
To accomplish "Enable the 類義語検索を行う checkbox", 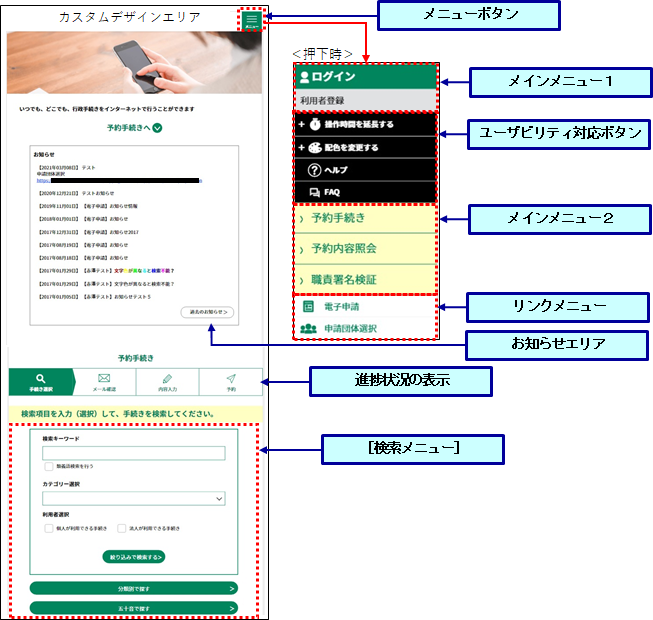I will tap(48, 466).
